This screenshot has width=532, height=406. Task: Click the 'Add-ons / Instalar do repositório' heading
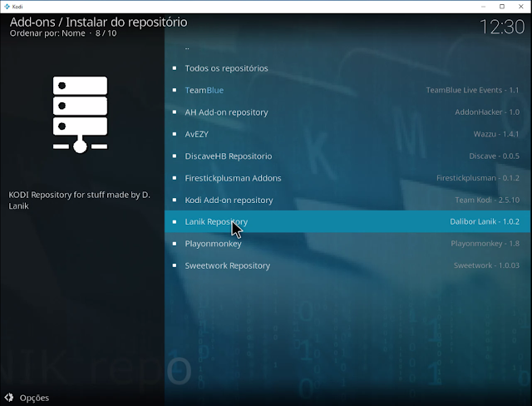(98, 22)
